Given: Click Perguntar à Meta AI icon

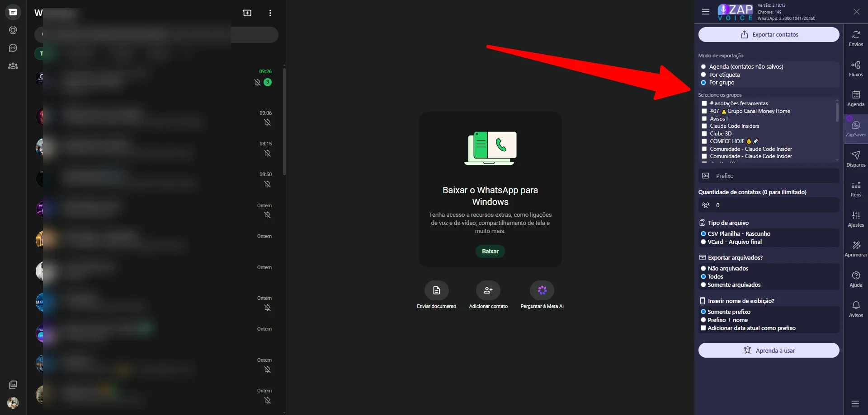Looking at the screenshot, I should point(542,290).
